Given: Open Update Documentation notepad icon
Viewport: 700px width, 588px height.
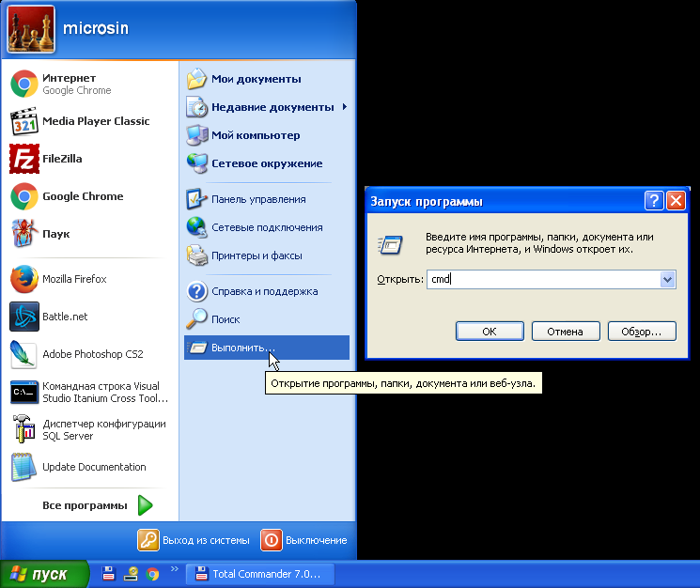Looking at the screenshot, I should point(24,467).
